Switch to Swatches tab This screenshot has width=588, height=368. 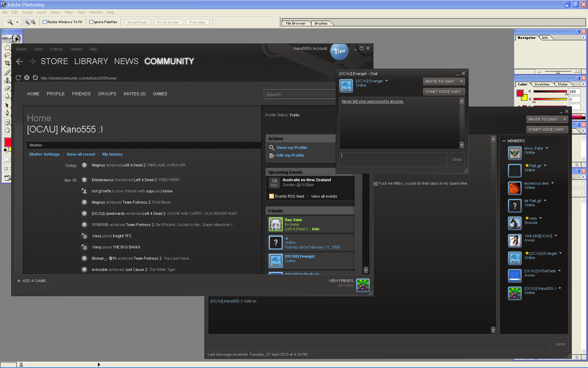point(542,84)
